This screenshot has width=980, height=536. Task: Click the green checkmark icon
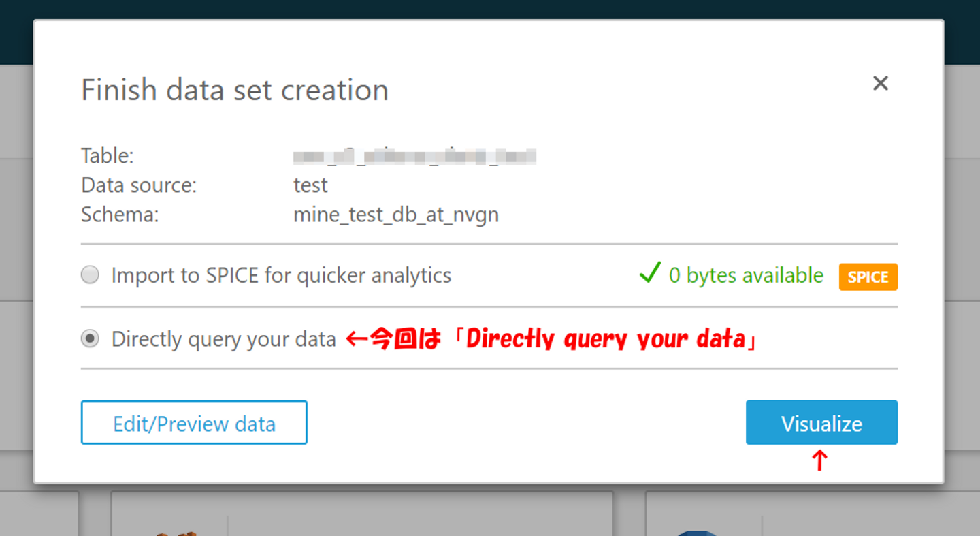tap(650, 274)
